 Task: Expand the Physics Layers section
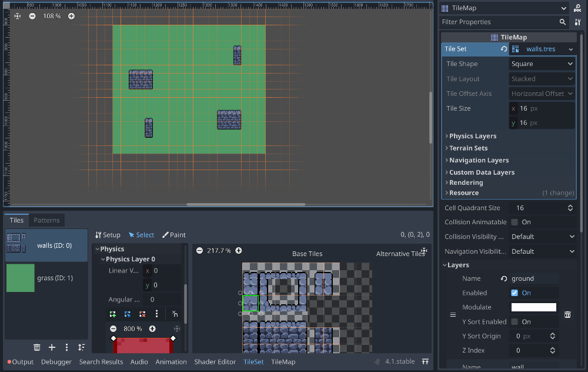[x=473, y=136]
